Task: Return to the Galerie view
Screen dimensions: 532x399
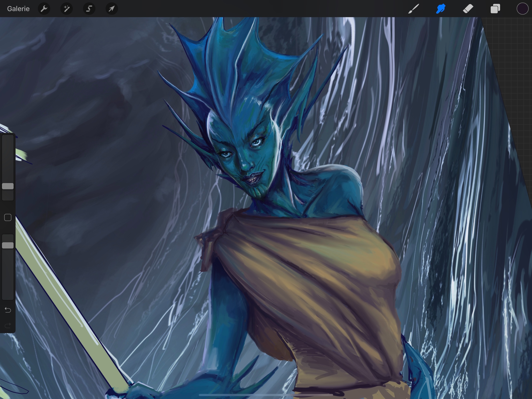Action: pos(18,9)
